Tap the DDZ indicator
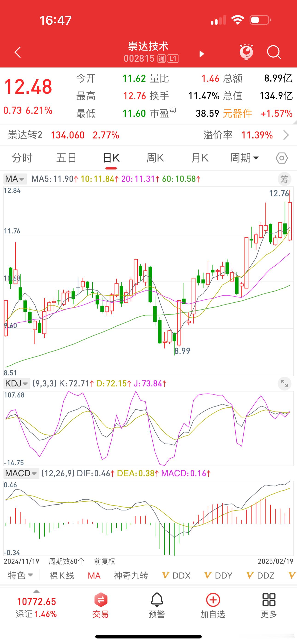 pos(261,575)
